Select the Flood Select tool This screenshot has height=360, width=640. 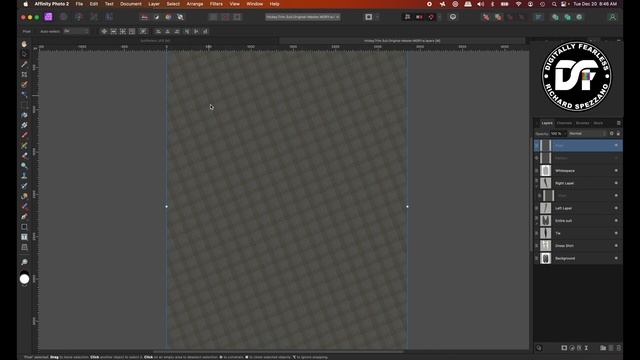[24, 95]
